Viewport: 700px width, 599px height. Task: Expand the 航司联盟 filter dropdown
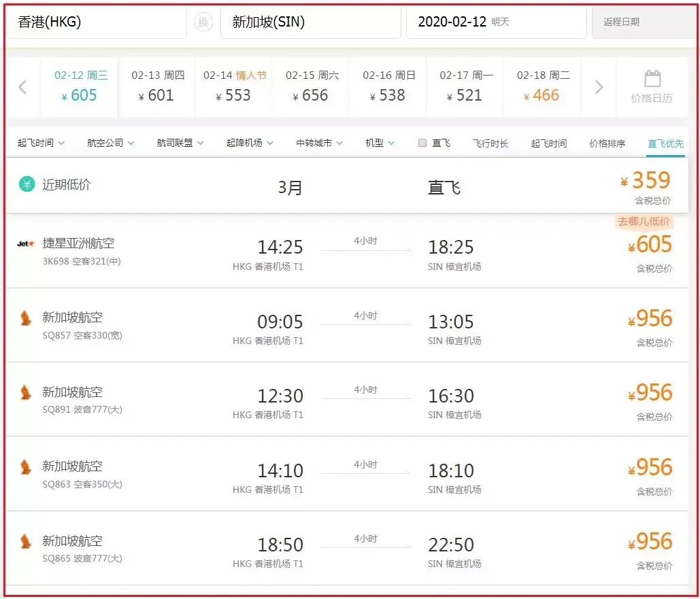[x=180, y=143]
